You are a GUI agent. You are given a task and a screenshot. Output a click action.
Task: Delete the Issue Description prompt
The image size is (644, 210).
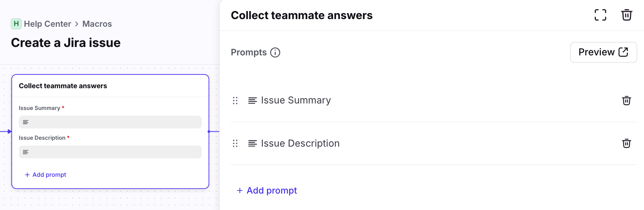626,143
